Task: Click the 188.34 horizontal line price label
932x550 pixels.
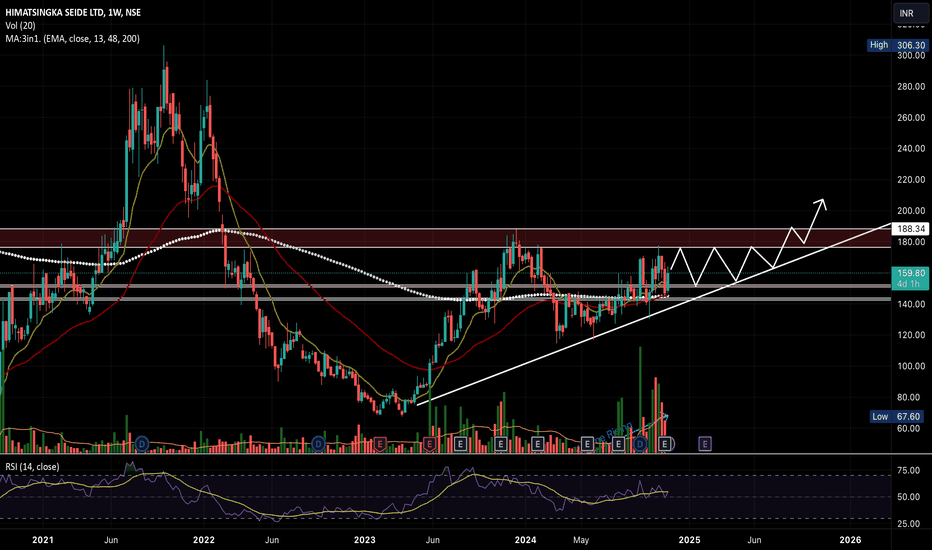Action: tap(911, 228)
